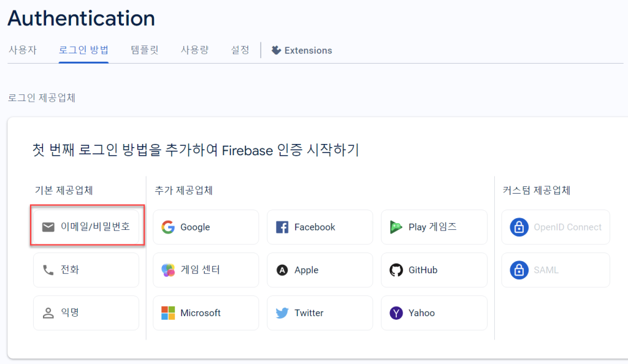Add Google as sign-in provider
The image size is (628, 364).
[x=206, y=227]
